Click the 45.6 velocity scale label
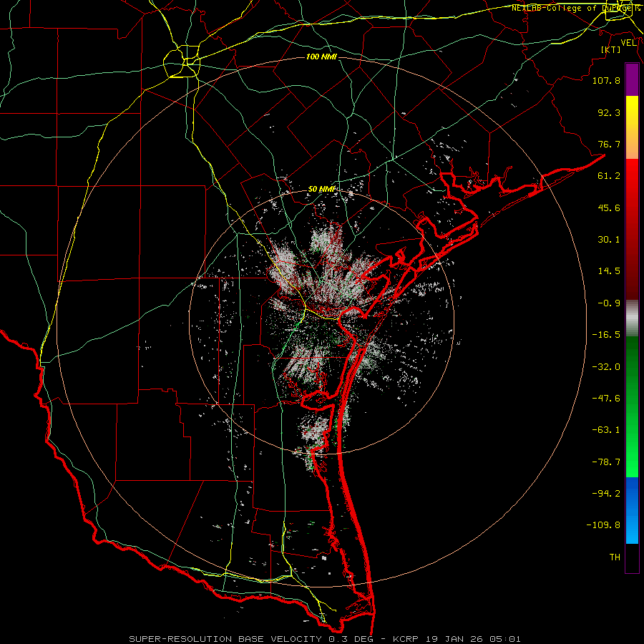Screen dimensions: 644x644 click(x=609, y=208)
